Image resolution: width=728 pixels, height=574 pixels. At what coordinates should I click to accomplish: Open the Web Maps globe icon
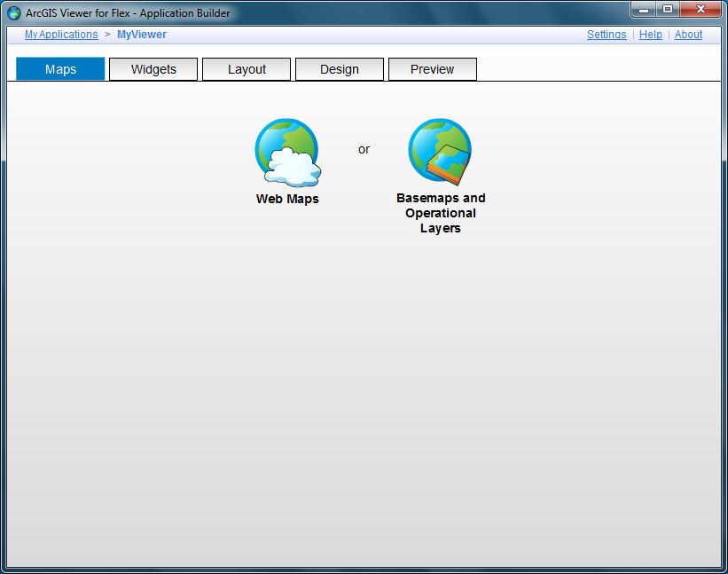288,153
